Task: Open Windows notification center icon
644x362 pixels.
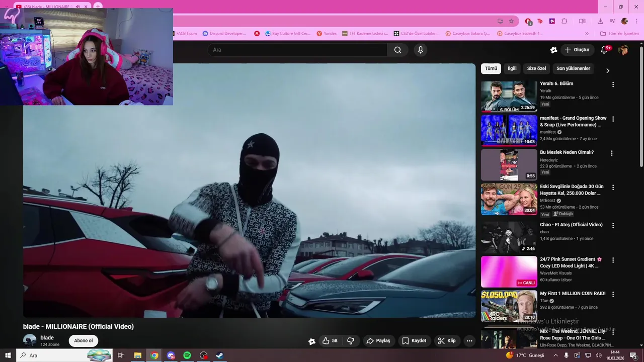Action: click(x=634, y=355)
